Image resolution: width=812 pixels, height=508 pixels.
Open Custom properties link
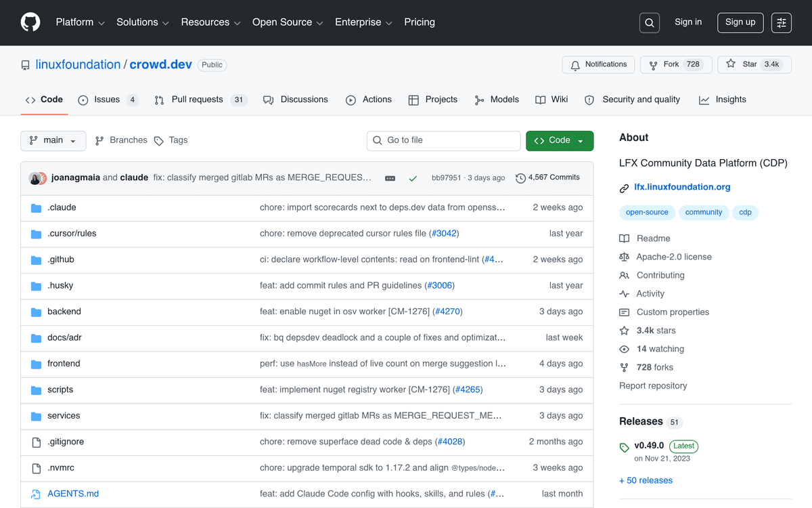[664, 312]
